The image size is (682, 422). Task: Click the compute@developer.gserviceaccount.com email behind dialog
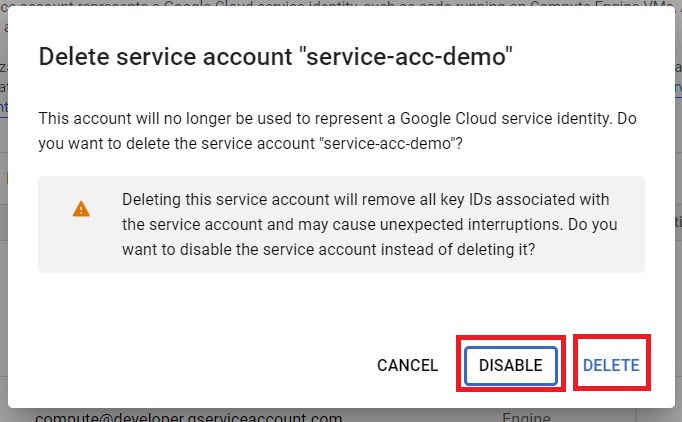tap(188, 417)
